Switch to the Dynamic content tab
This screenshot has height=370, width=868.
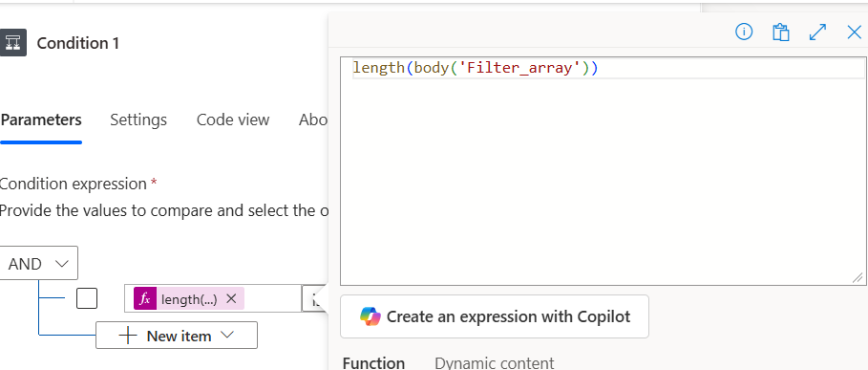coord(495,363)
